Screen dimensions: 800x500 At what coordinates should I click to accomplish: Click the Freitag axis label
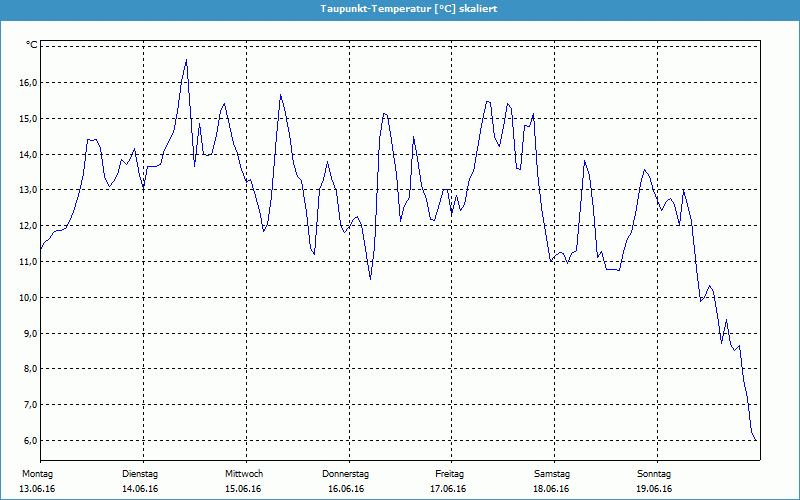point(450,473)
